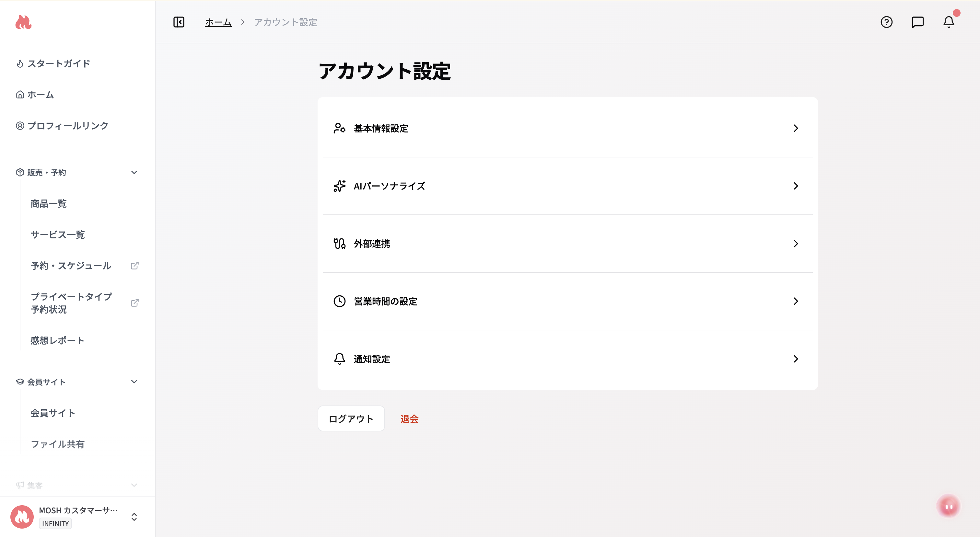This screenshot has width=980, height=537.
Task: Open the AIパーソナライズ settings row
Action: pyautogui.click(x=567, y=186)
